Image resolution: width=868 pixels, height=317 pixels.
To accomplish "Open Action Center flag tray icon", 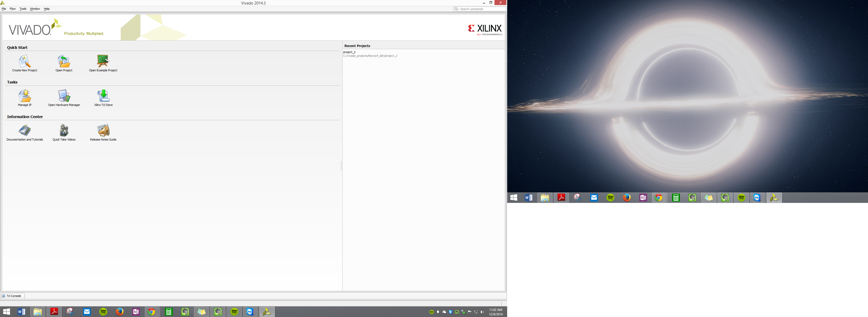I will pos(470,312).
